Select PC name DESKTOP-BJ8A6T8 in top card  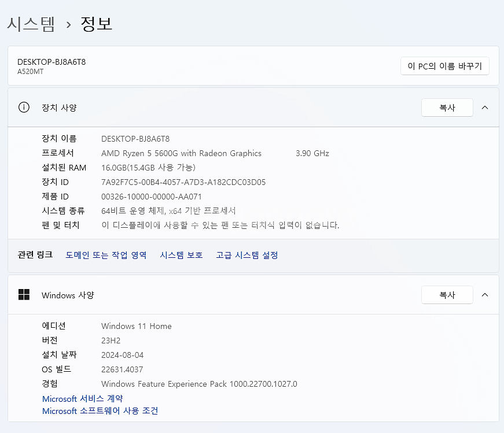tap(51, 62)
